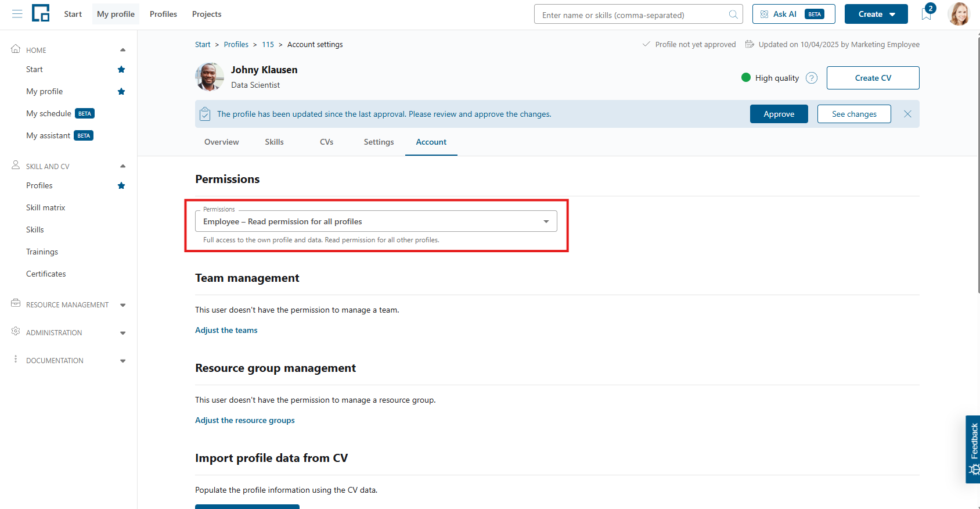Open the hamburger navigation menu
The width and height of the screenshot is (980, 509).
(17, 14)
